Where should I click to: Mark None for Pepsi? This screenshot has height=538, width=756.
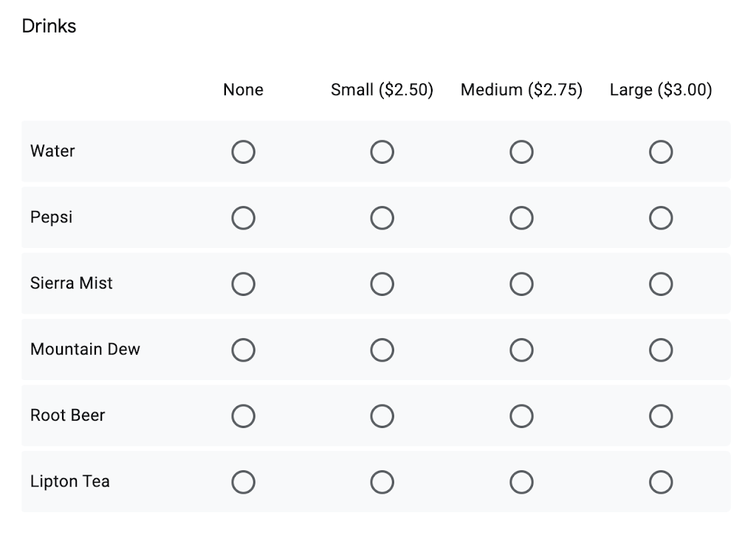(243, 218)
